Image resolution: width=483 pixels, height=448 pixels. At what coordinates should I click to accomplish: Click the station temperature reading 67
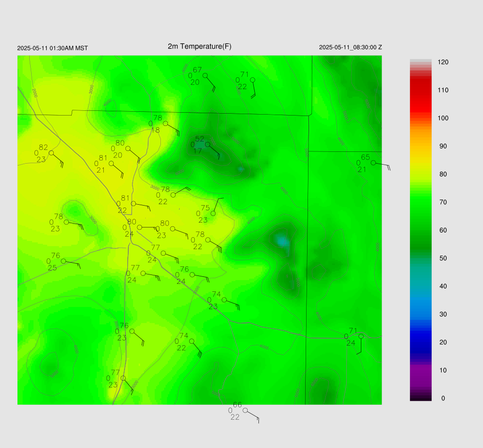pyautogui.click(x=197, y=70)
